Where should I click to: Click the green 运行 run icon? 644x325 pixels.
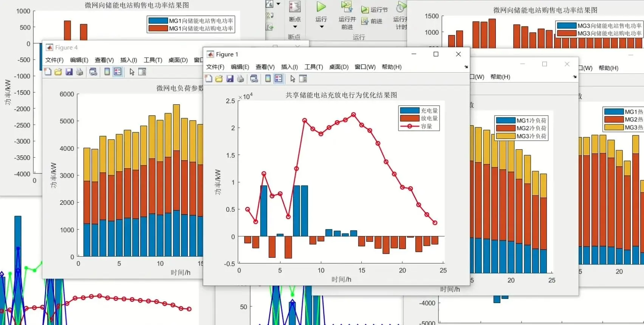[x=321, y=7]
